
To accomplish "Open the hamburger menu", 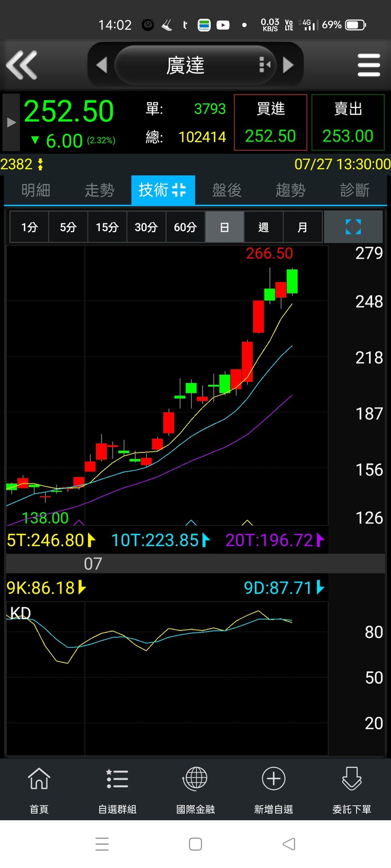I will (369, 65).
